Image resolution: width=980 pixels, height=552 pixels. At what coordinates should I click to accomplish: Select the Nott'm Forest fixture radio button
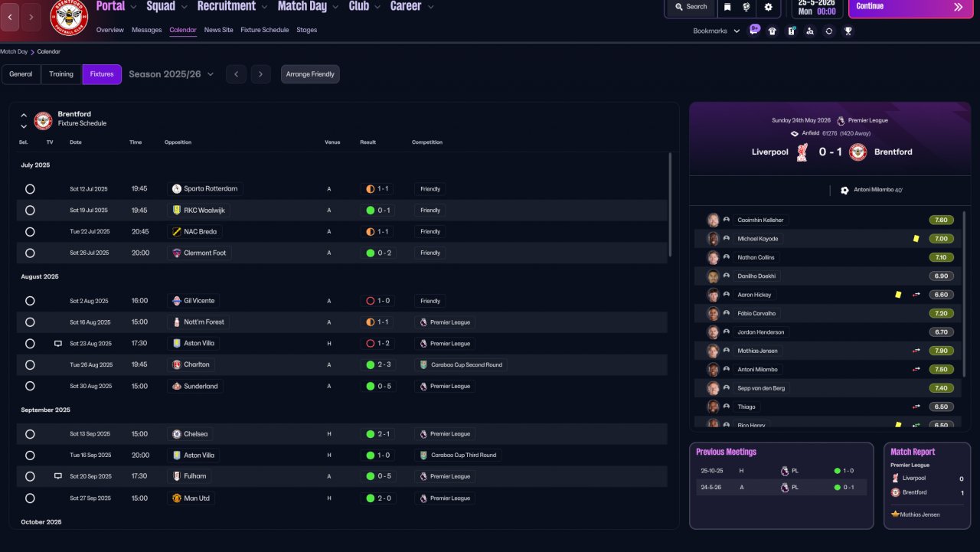tap(30, 322)
